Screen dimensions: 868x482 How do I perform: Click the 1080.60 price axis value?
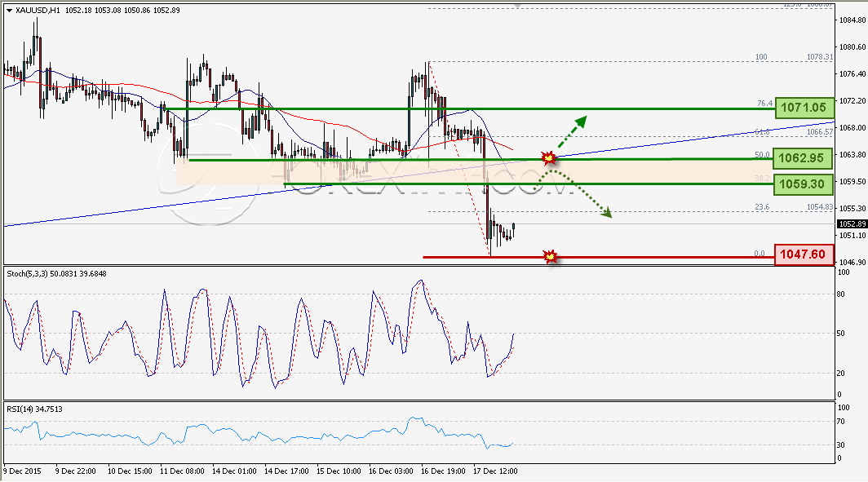point(852,47)
